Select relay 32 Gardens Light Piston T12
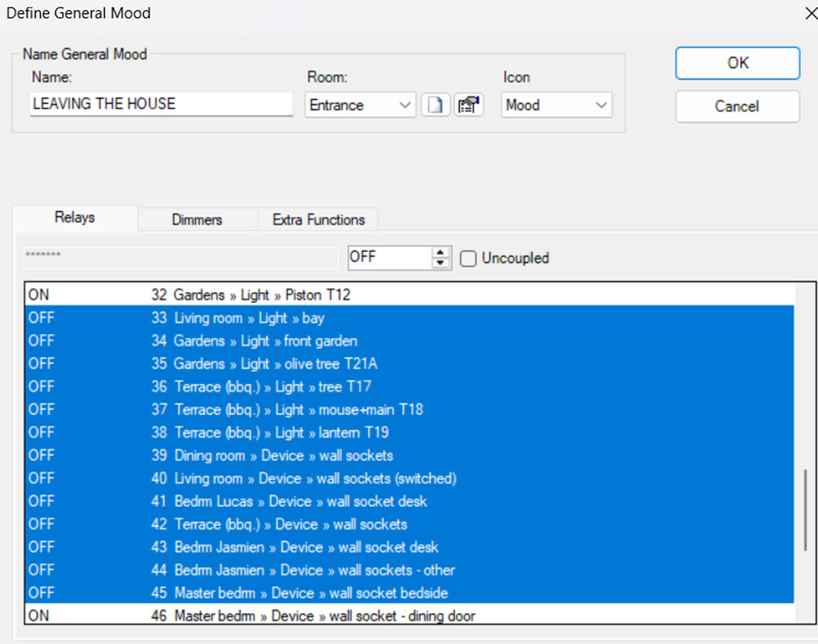Screen dimensions: 818x644 [x=261, y=295]
